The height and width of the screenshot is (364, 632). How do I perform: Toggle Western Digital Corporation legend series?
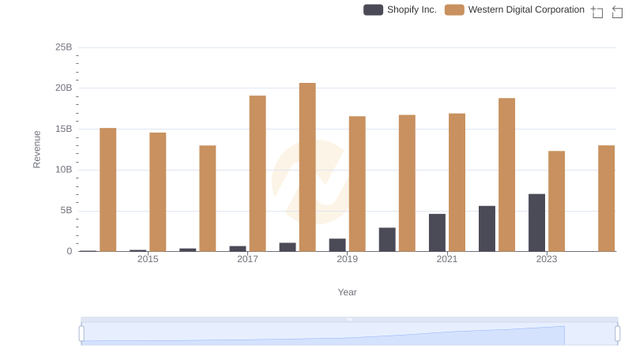(514, 9)
